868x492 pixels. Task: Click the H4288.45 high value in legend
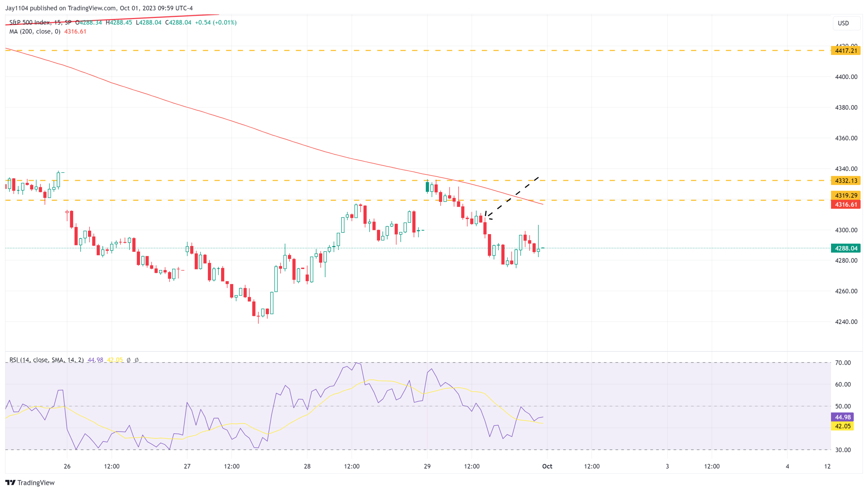click(x=119, y=22)
